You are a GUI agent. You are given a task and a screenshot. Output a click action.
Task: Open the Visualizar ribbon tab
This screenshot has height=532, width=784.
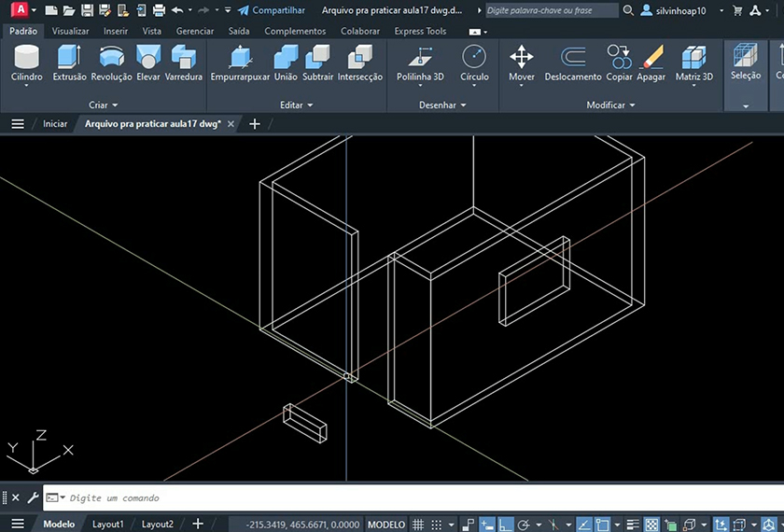pos(70,31)
